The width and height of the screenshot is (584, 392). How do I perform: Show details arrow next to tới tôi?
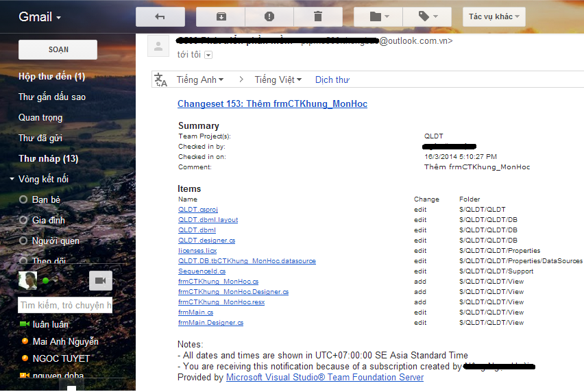pos(208,55)
